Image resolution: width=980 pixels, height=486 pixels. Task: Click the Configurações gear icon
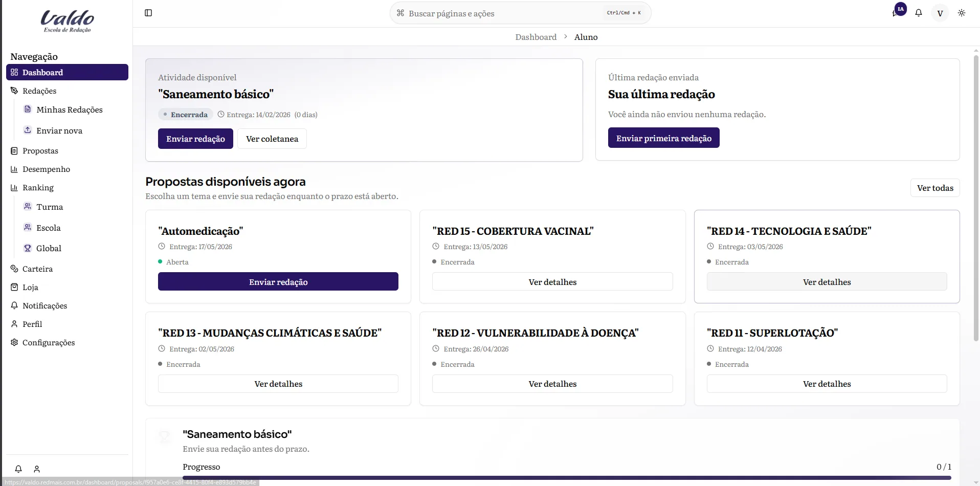[x=14, y=342]
